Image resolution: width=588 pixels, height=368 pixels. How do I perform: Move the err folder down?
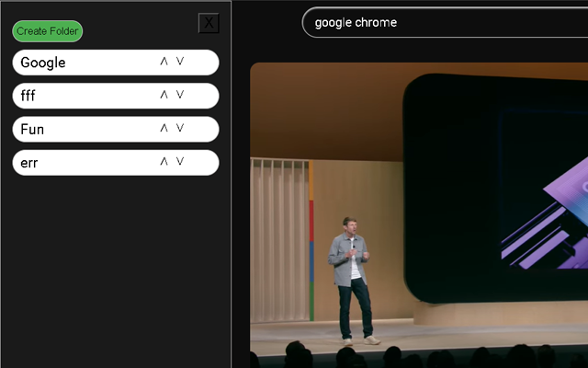[x=180, y=162]
